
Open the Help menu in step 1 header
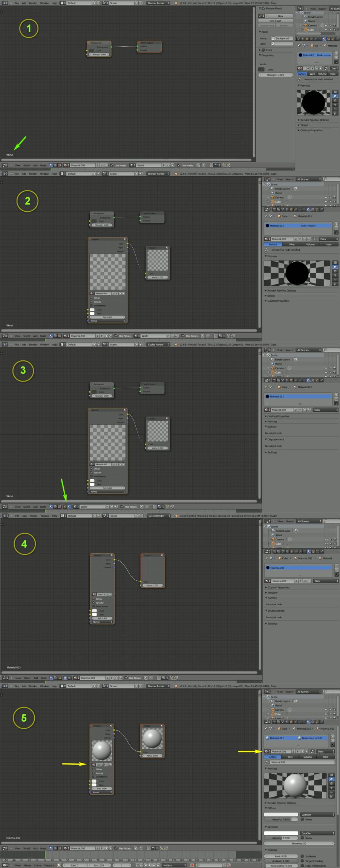[x=54, y=3]
